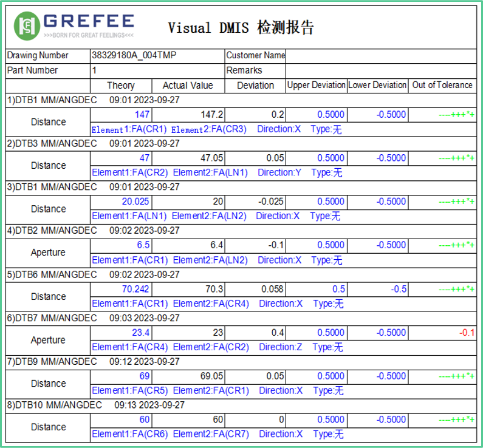Click the Upper Deviation column header

[x=316, y=86]
